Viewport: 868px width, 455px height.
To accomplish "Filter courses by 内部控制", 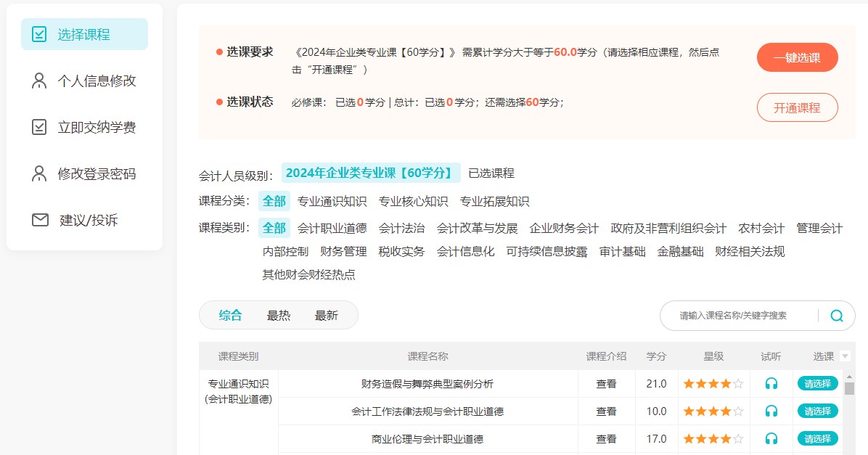I will pos(285,251).
